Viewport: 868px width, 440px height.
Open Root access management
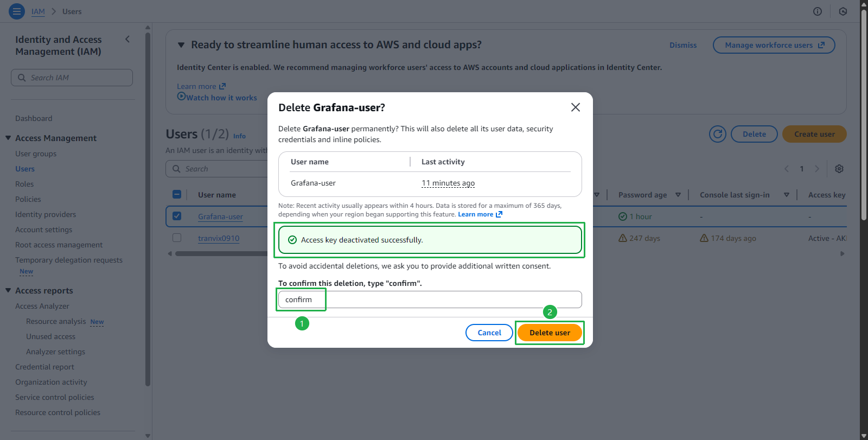point(59,245)
